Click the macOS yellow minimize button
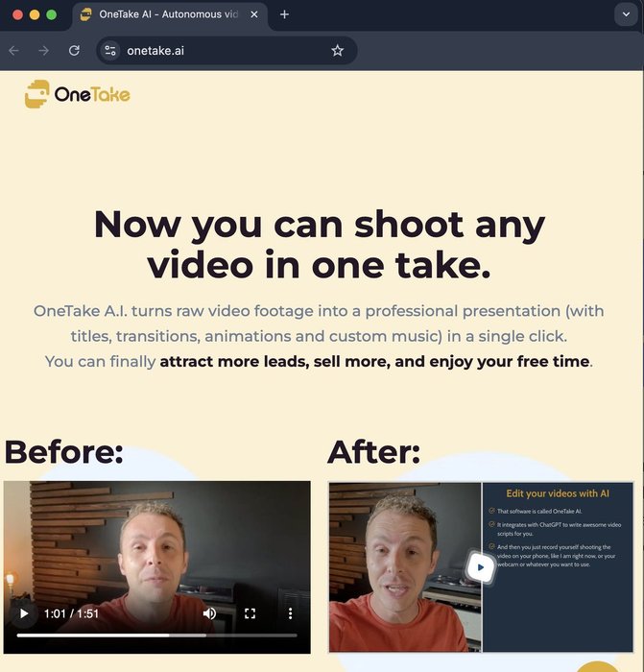Image resolution: width=644 pixels, height=672 pixels. pyautogui.click(x=35, y=14)
